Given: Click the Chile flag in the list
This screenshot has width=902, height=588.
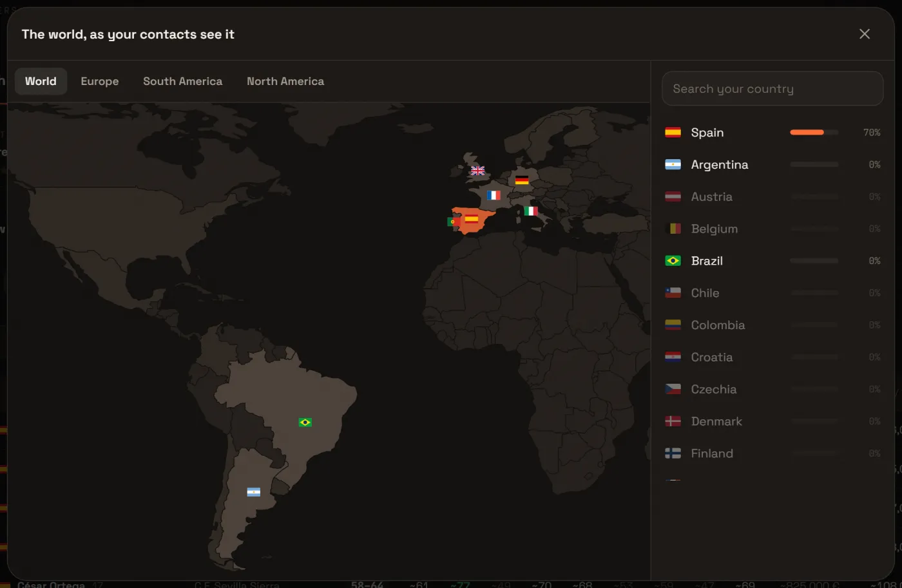Looking at the screenshot, I should point(673,293).
